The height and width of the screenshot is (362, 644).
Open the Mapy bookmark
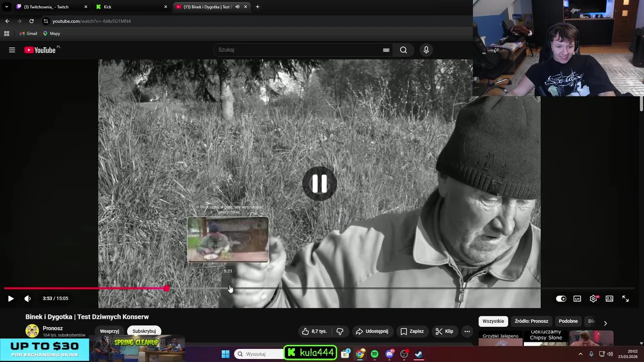[51, 34]
